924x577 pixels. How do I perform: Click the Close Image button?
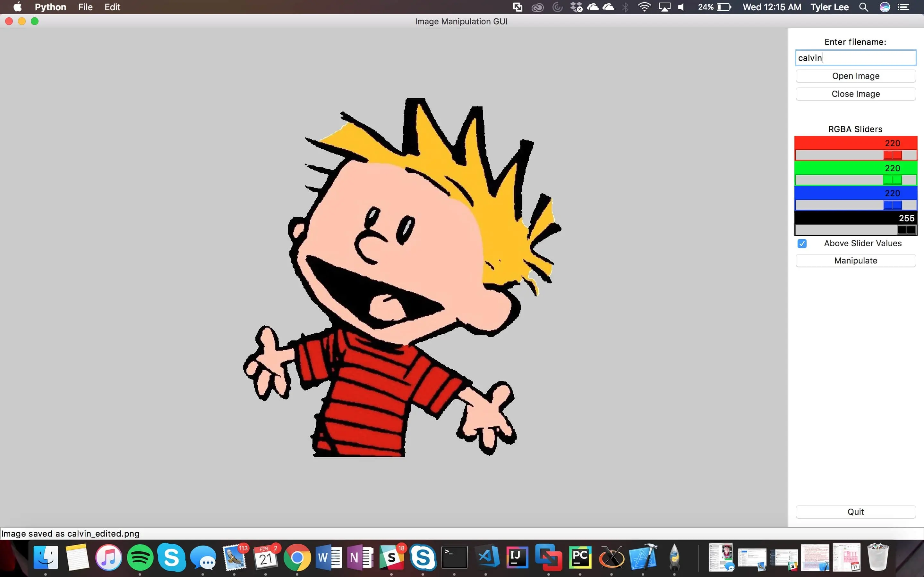click(855, 94)
